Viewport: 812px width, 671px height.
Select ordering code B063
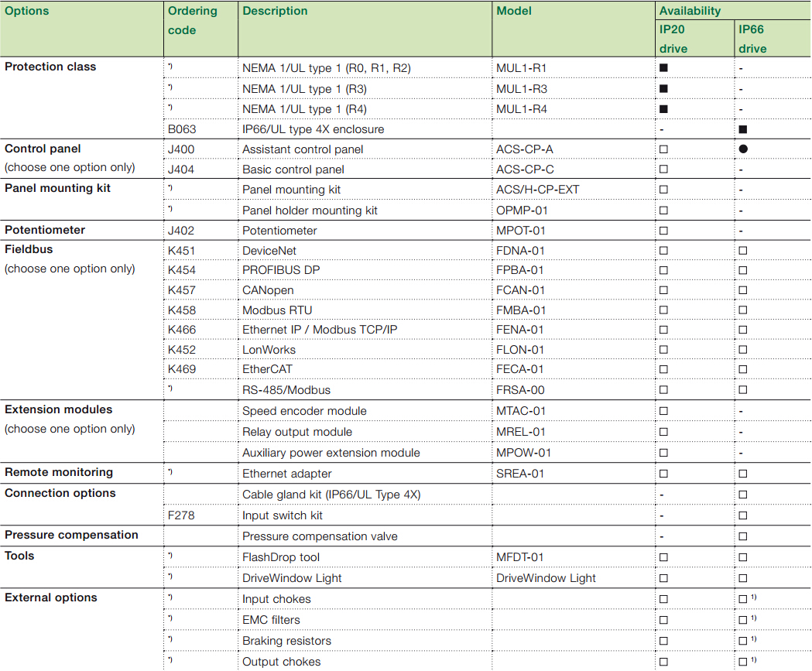click(182, 129)
